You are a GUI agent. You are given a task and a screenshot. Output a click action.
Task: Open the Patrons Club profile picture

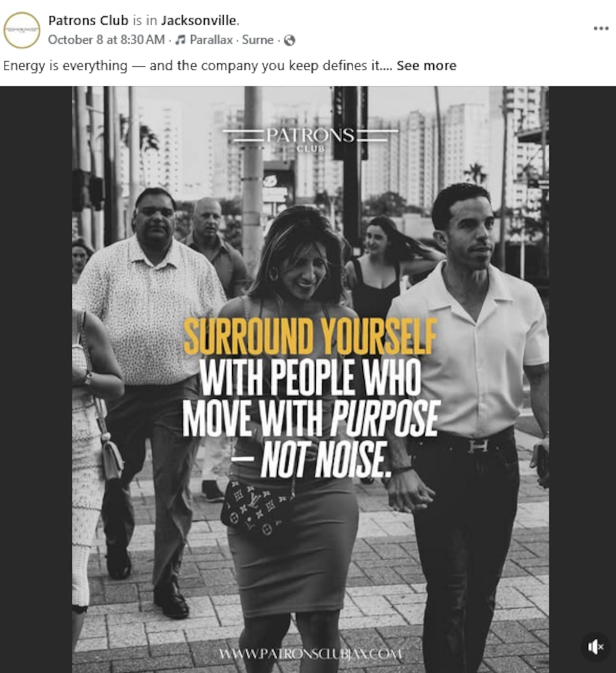point(21,30)
